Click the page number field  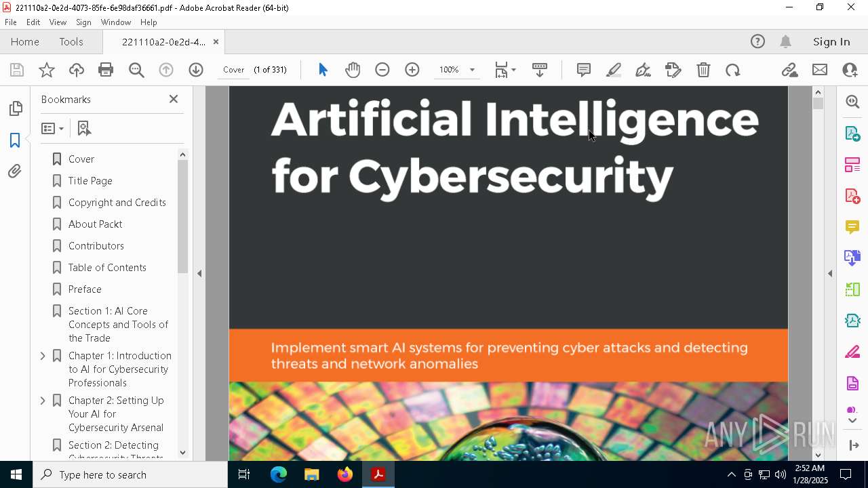[x=234, y=70]
